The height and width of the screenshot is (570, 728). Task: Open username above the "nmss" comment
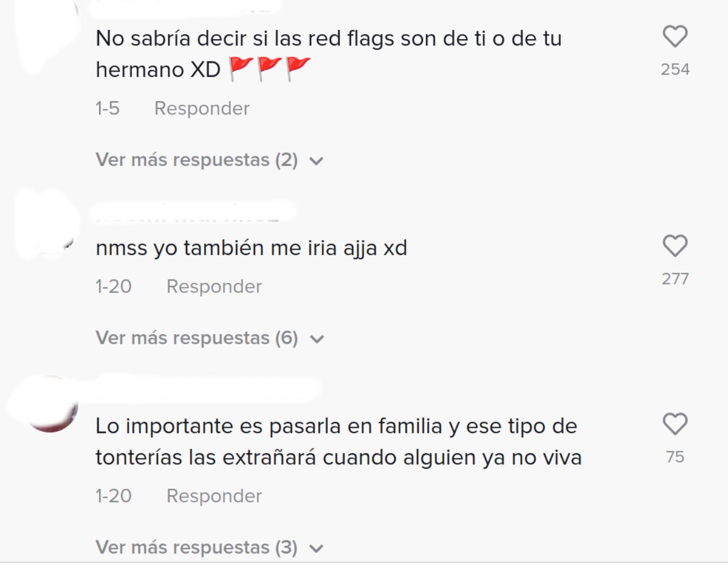193,212
